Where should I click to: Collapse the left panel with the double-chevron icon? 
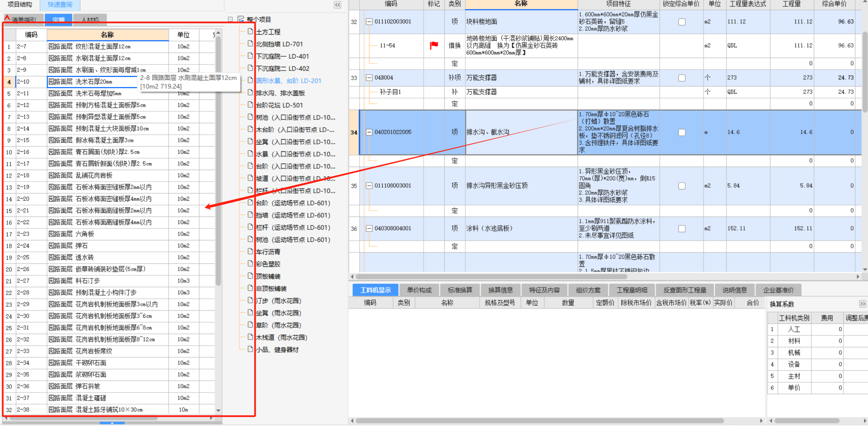(337, 5)
